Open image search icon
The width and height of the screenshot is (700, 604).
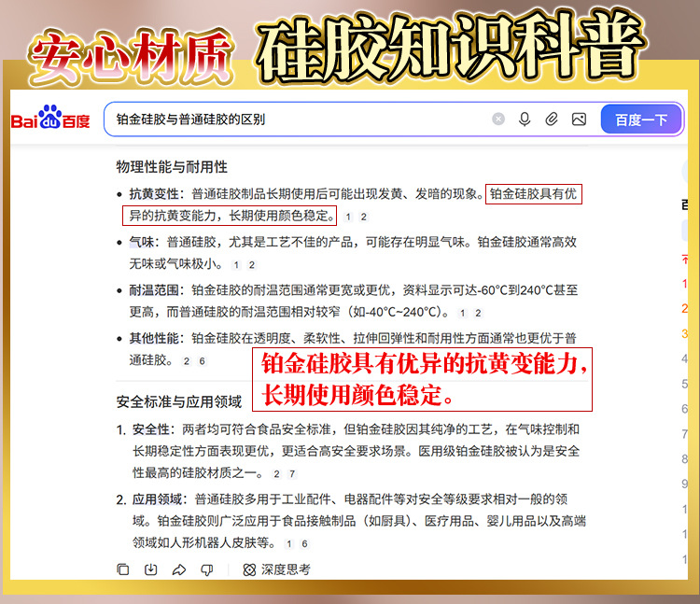pos(579,119)
